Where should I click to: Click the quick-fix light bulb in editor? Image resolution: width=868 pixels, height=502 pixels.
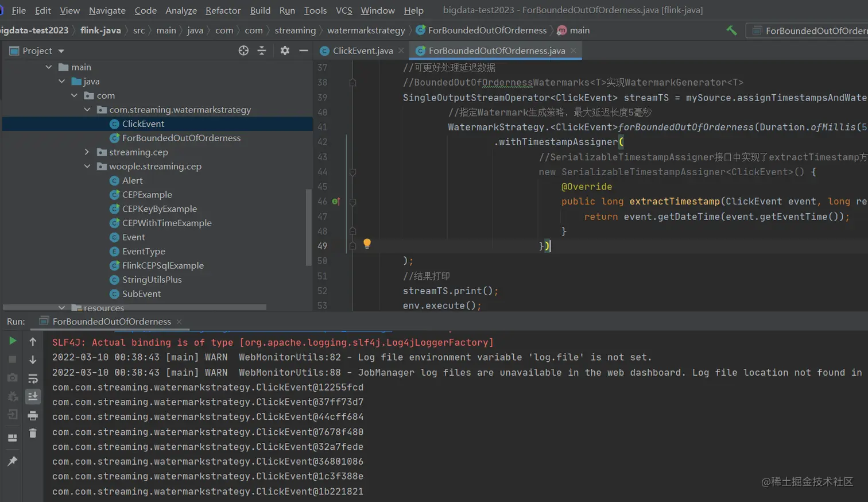[x=367, y=244]
